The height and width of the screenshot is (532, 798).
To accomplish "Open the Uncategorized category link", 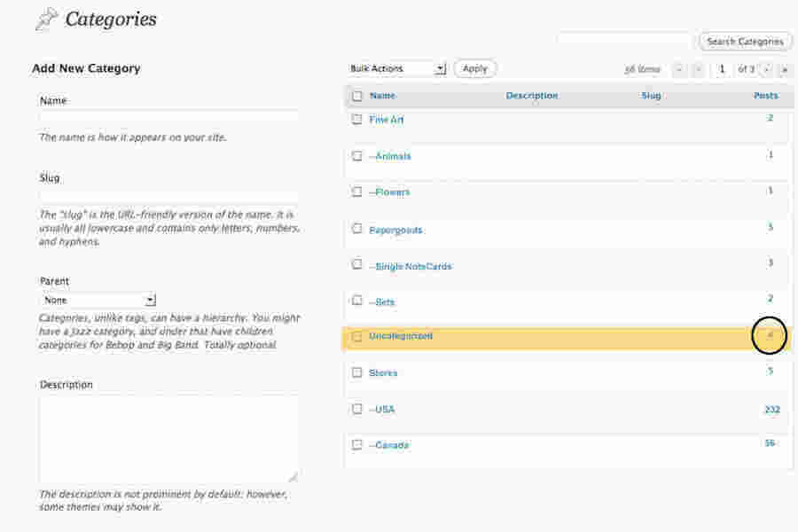I will (401, 336).
